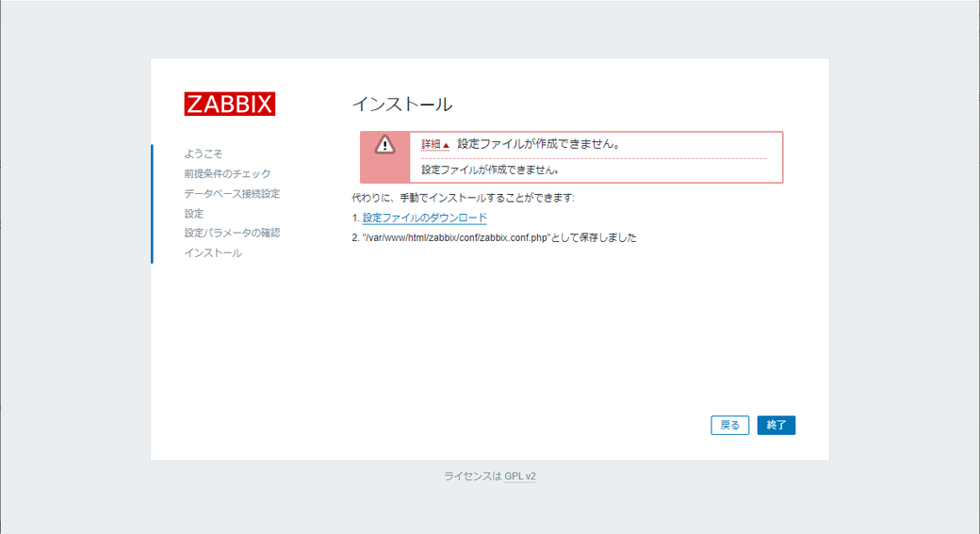
Task: Select the 設定パラメータの確認 step
Action: [x=232, y=233]
